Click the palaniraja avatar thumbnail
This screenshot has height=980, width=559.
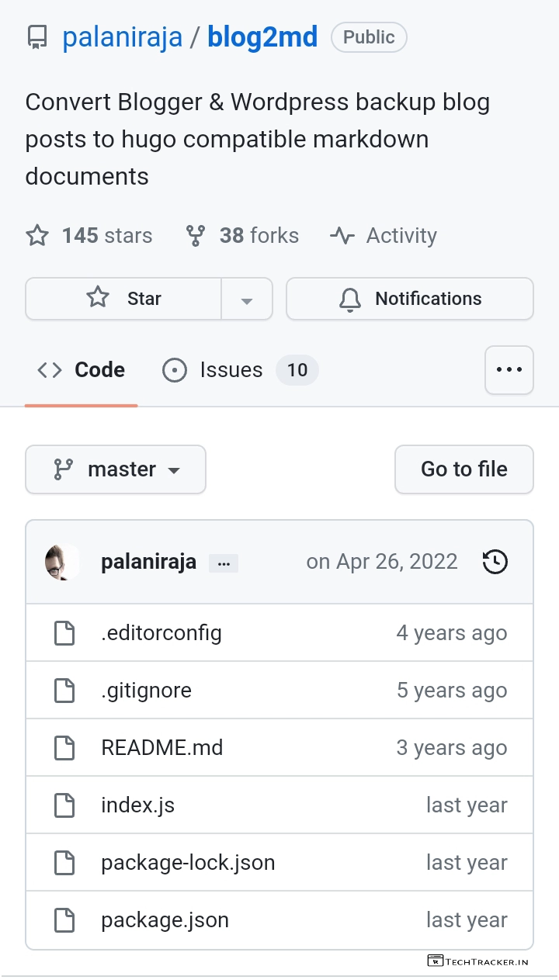pyautogui.click(x=62, y=562)
